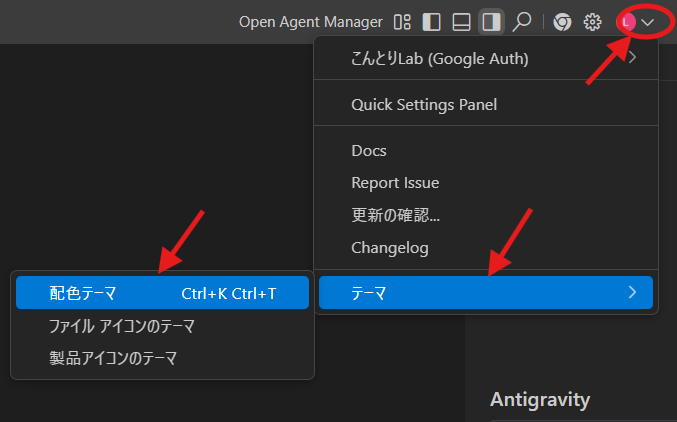Screen dimensions: 677x422
Task: Open the settings gear icon
Action: [592, 21]
